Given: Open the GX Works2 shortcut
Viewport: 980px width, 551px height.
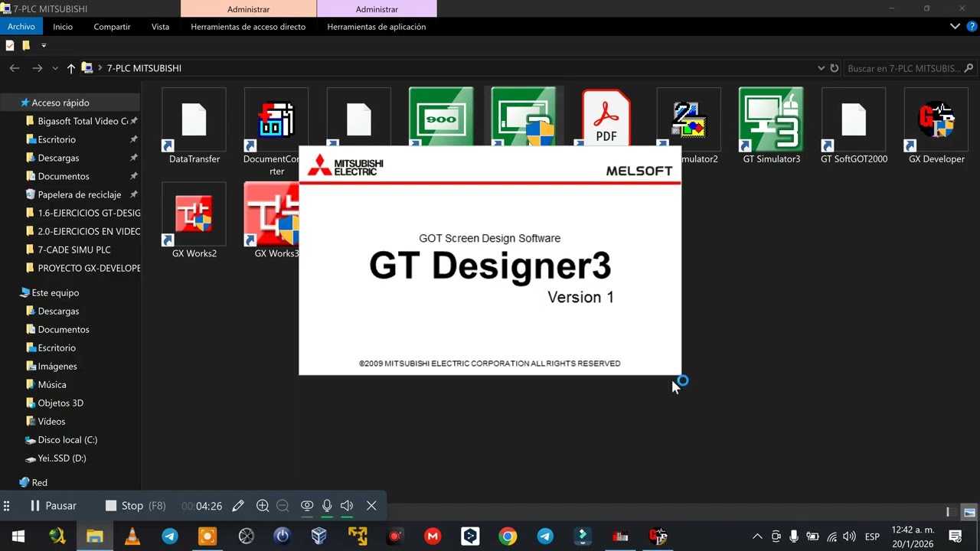Looking at the screenshot, I should 194,220.
